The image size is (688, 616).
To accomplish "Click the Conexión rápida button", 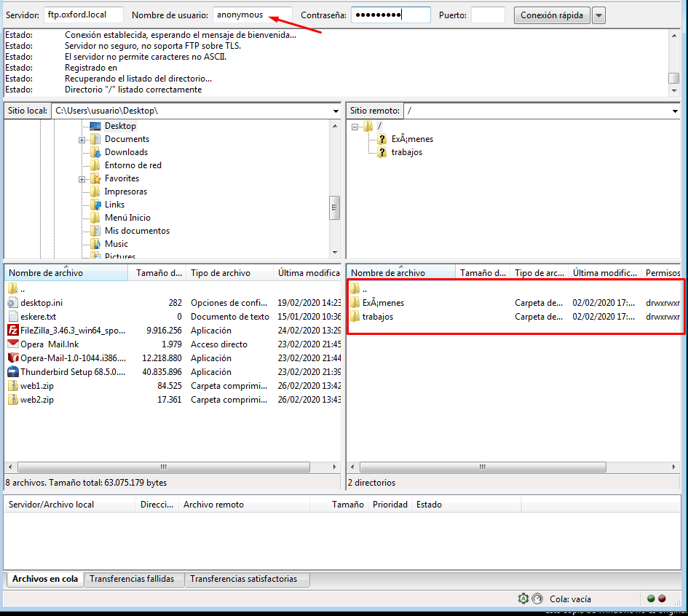I will pos(551,15).
